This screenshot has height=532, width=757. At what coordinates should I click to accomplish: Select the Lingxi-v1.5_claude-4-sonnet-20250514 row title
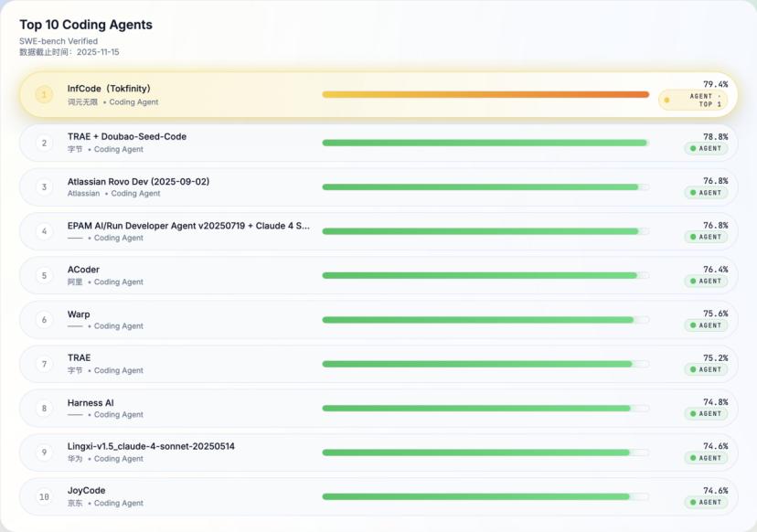151,446
